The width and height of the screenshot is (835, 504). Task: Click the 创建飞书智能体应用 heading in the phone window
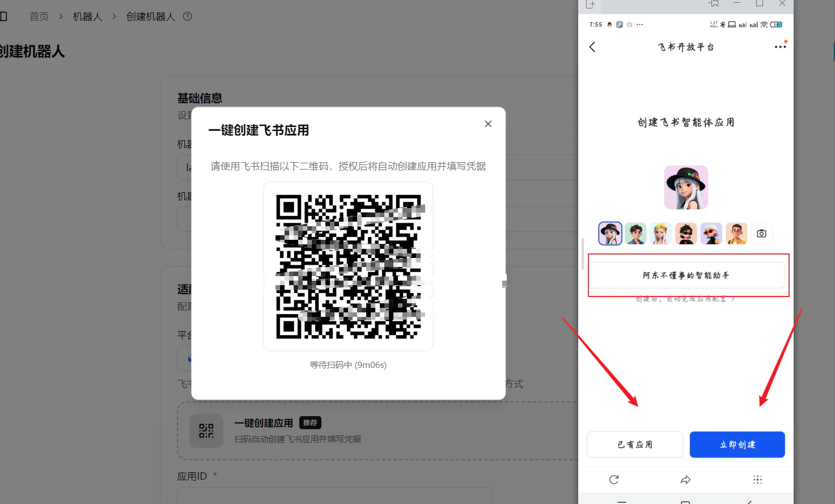tap(686, 122)
